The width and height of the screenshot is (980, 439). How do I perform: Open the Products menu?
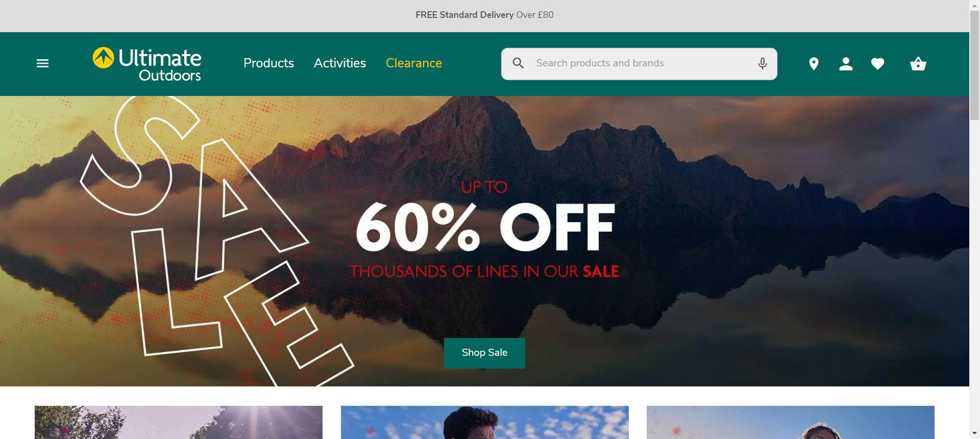pos(268,63)
